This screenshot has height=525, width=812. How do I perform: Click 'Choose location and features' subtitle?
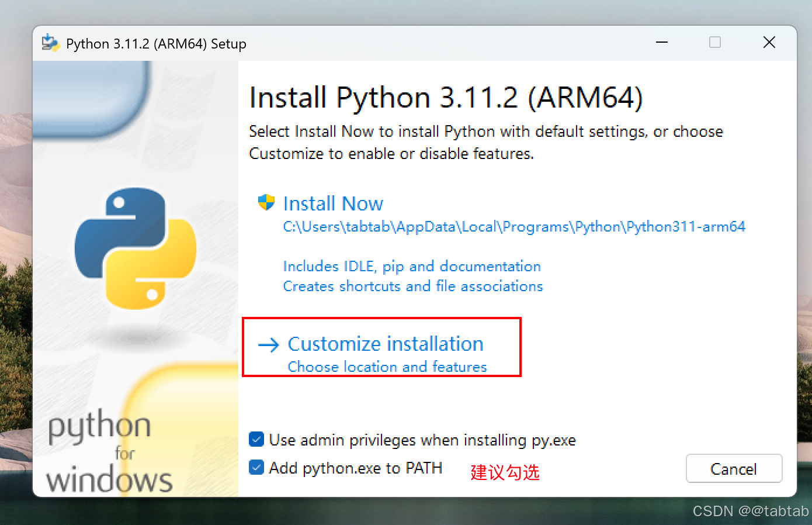click(387, 367)
